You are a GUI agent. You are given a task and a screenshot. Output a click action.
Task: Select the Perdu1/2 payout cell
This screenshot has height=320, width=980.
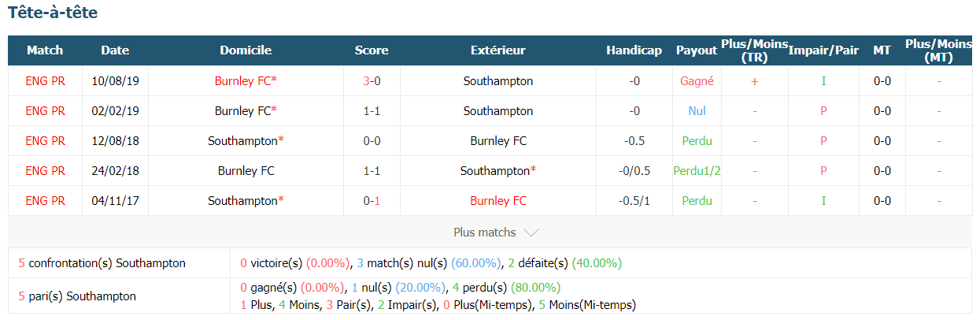click(x=697, y=171)
